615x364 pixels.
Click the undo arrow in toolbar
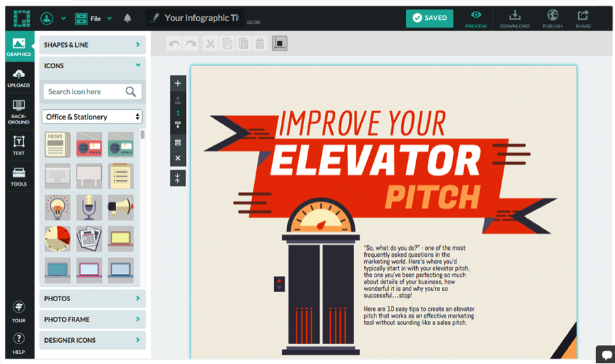175,44
